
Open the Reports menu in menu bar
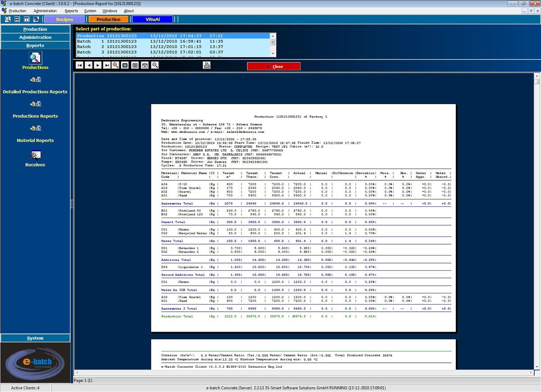point(71,11)
